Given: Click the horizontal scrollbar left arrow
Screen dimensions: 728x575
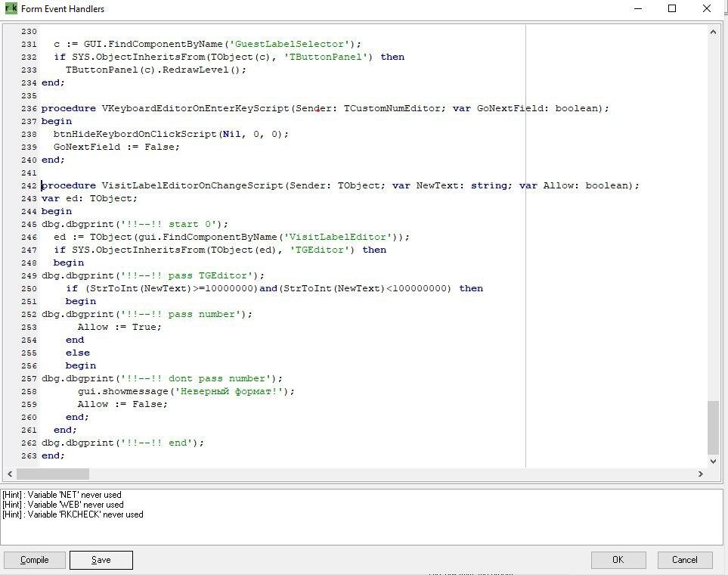Looking at the screenshot, I should pos(9,474).
